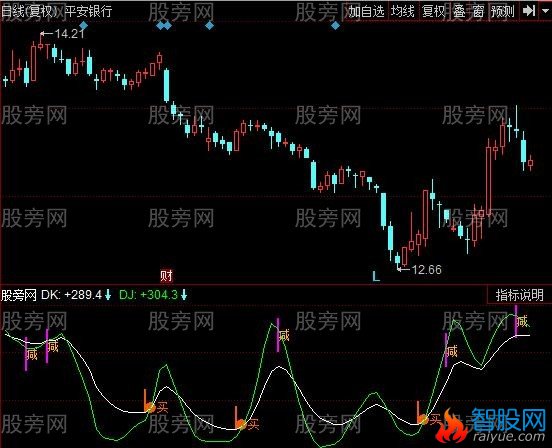Click the jump-to-latest arrow icon
The width and height of the screenshot is (552, 448).
pos(529,11)
